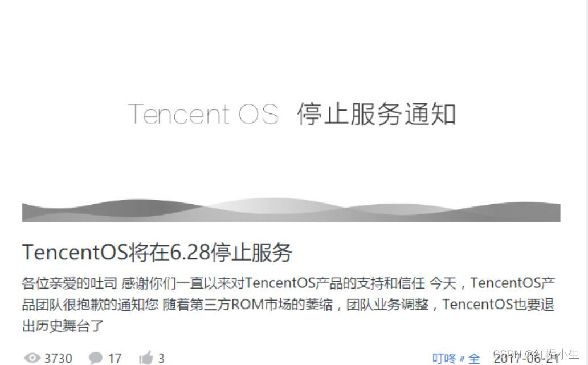The height and width of the screenshot is (365, 588).
Task: Click the post date 2017-06-21
Action: pyautogui.click(x=526, y=359)
